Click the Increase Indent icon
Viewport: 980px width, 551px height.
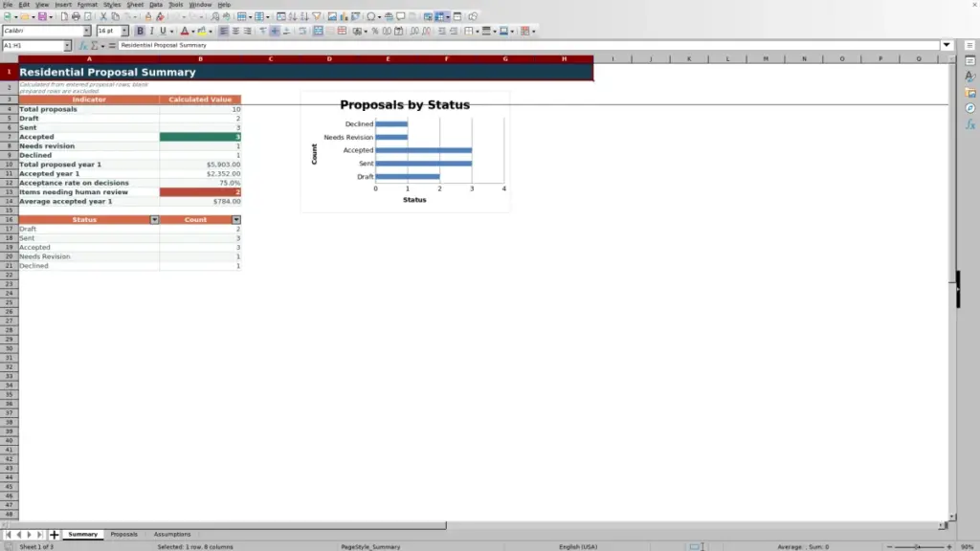click(441, 31)
